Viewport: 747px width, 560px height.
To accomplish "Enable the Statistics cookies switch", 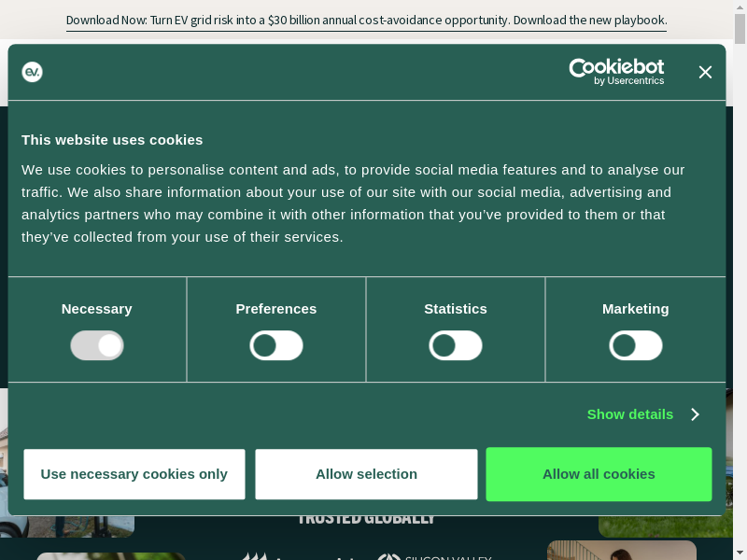I will 456,345.
